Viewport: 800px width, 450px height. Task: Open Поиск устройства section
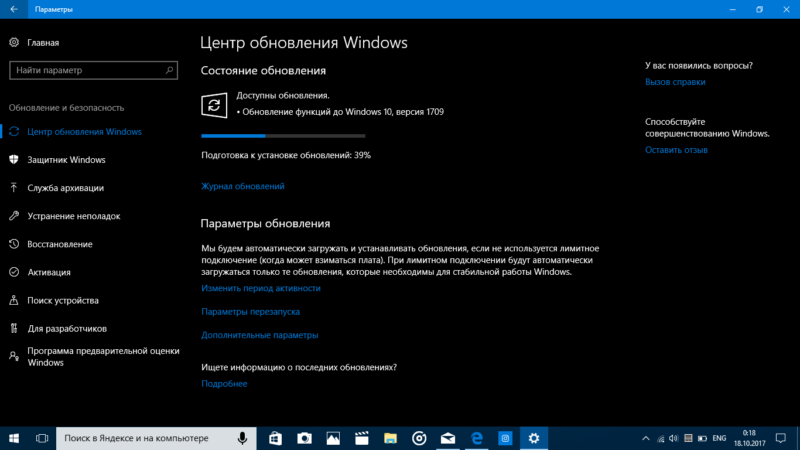(63, 300)
